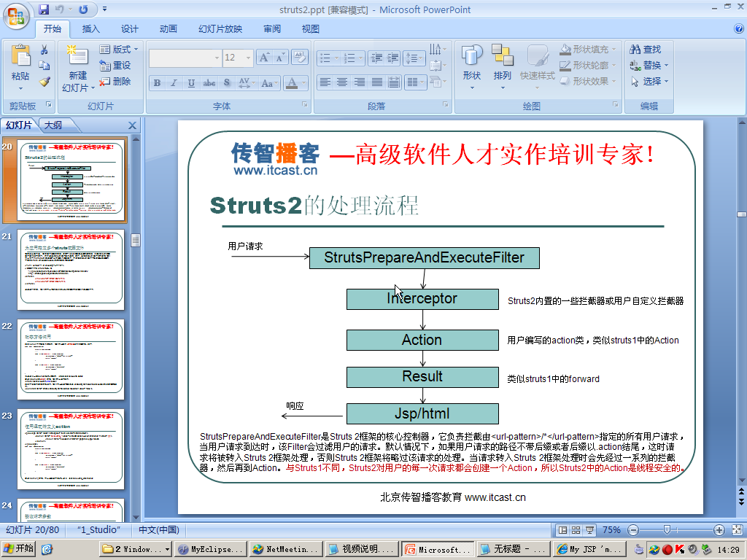Click Reset (重设) slide button

(115, 65)
